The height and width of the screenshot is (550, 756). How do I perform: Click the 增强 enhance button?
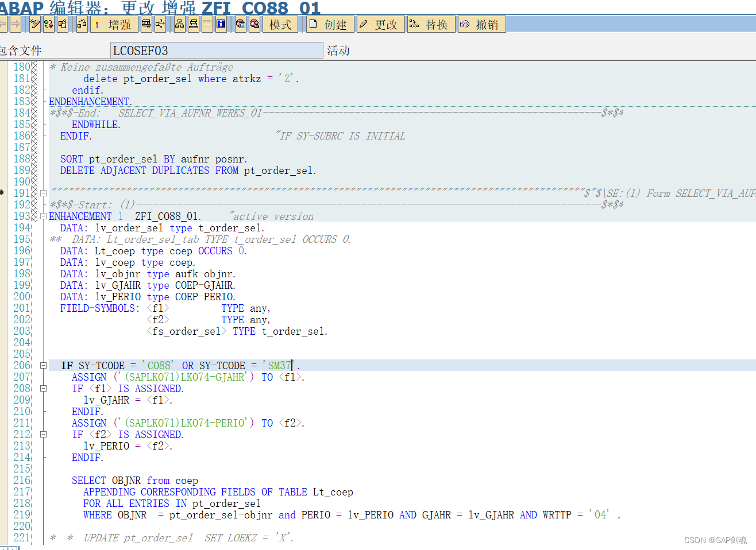(x=114, y=24)
